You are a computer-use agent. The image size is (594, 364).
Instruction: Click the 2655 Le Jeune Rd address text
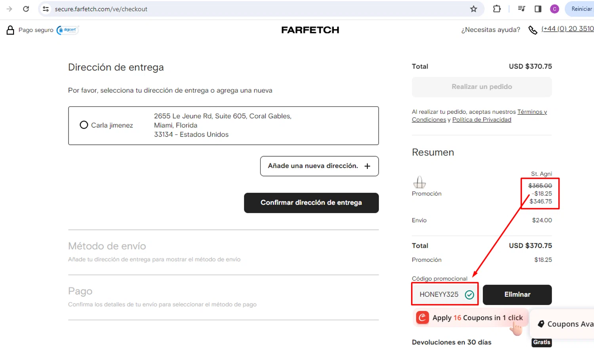223,125
